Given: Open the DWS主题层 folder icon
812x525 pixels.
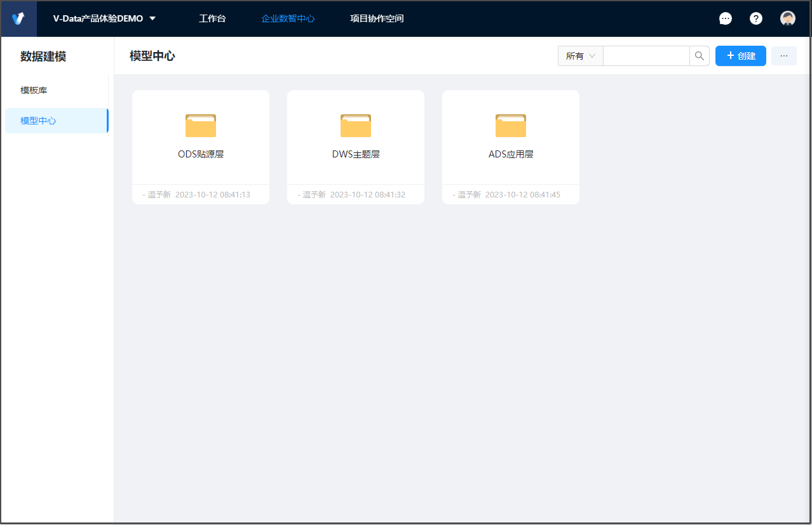Looking at the screenshot, I should point(356,126).
